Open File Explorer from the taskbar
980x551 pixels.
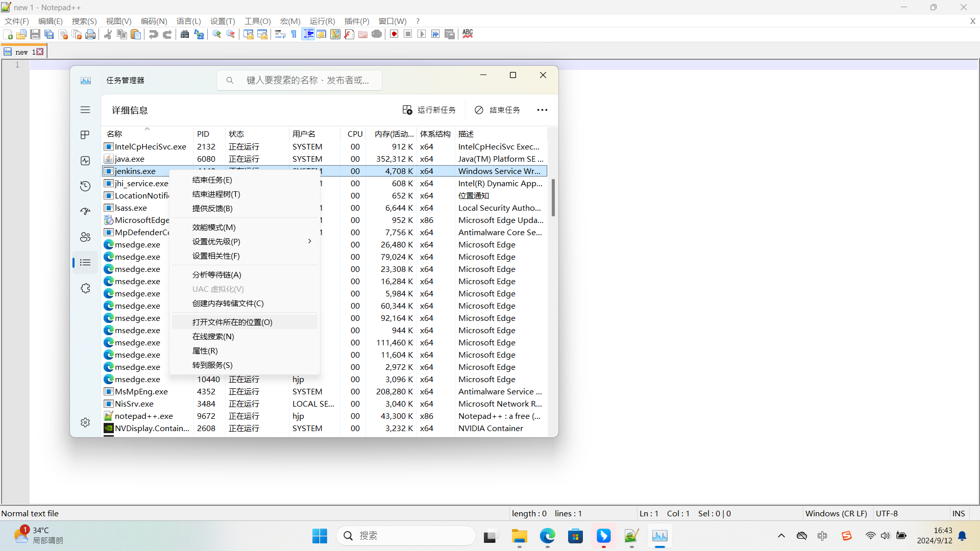click(520, 536)
